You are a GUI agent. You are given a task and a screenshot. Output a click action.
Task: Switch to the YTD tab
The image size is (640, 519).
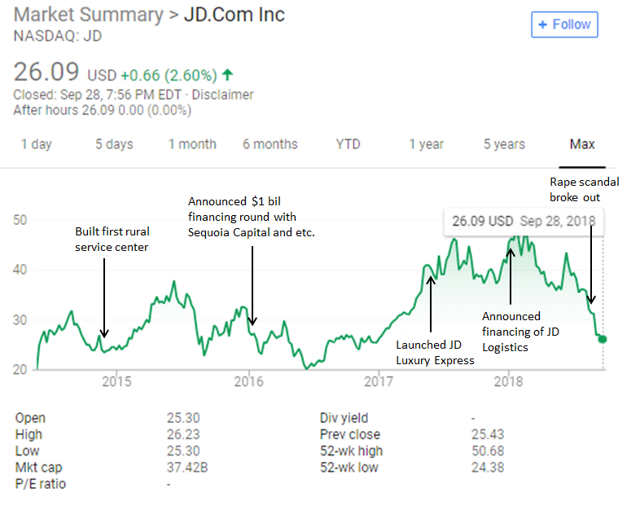coord(348,144)
